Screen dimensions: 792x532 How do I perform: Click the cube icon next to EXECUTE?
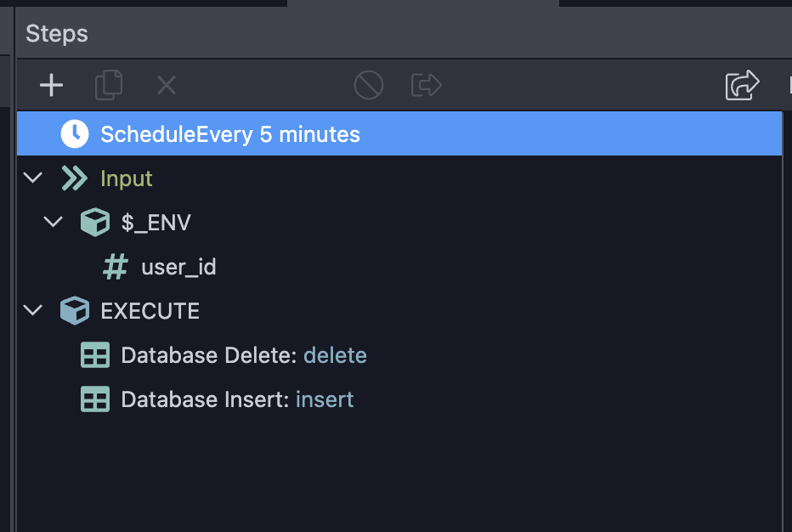(x=75, y=311)
